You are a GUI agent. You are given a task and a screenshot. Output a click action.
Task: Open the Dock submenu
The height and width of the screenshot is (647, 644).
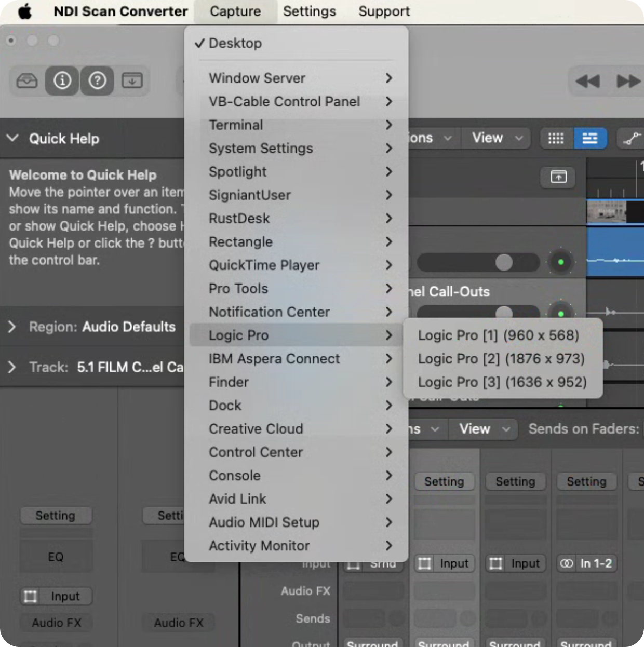[296, 405]
